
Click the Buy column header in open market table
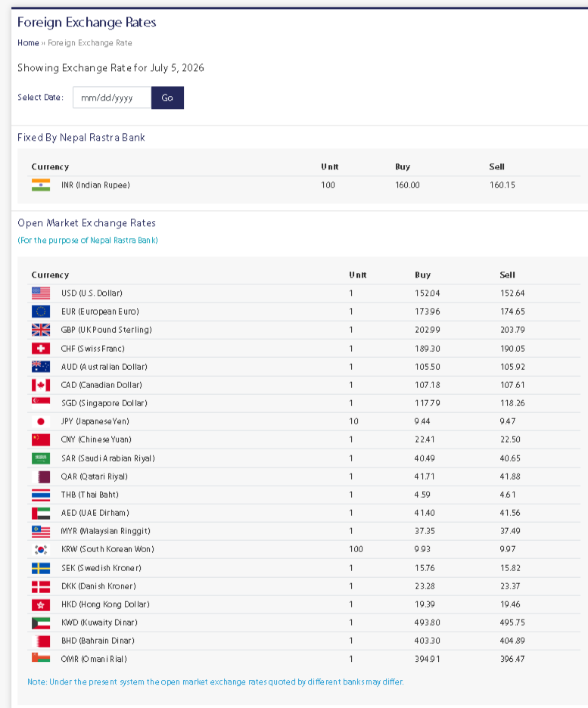(x=423, y=275)
